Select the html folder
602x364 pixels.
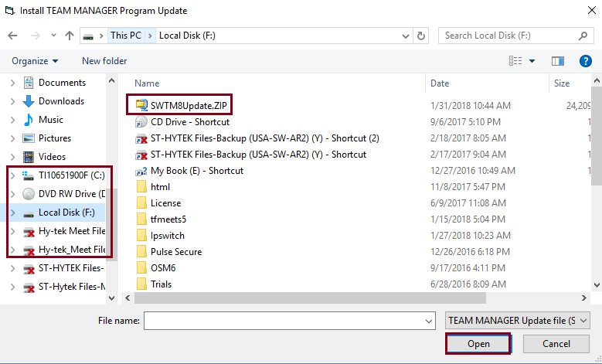(x=160, y=187)
